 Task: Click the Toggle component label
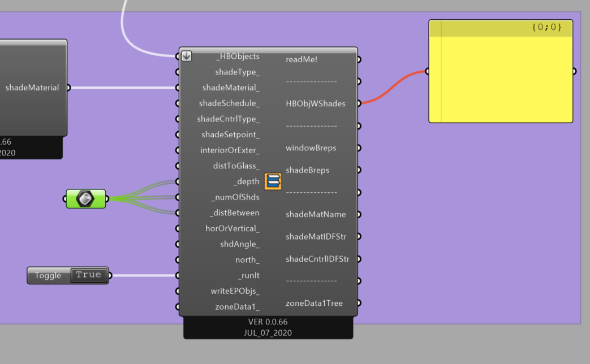click(x=48, y=275)
